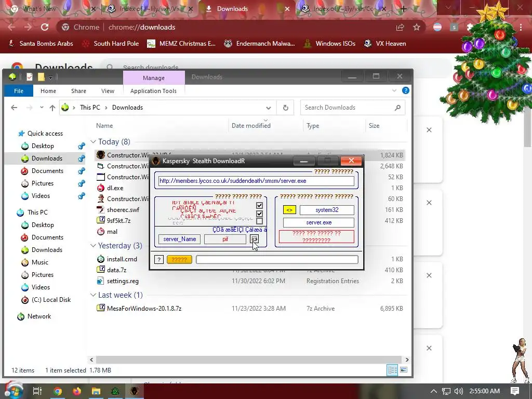Switch Explorer to details view icon
This screenshot has width=532, height=399.
click(393, 370)
